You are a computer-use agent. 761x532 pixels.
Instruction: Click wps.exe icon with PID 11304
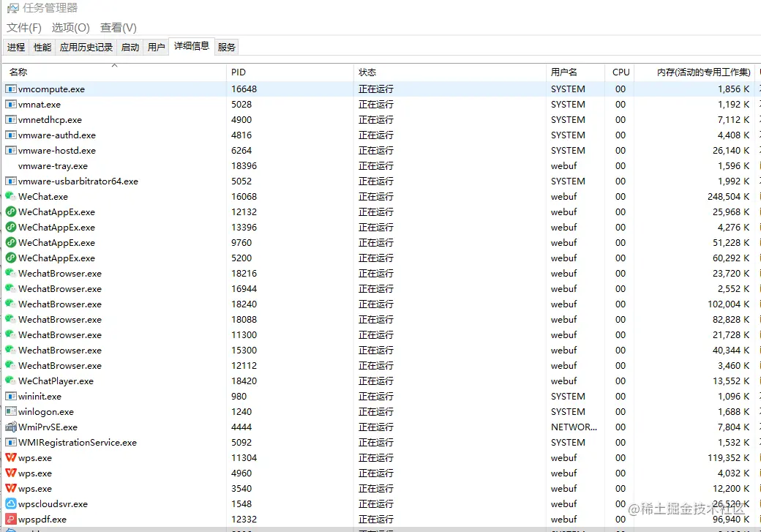pyautogui.click(x=11, y=458)
